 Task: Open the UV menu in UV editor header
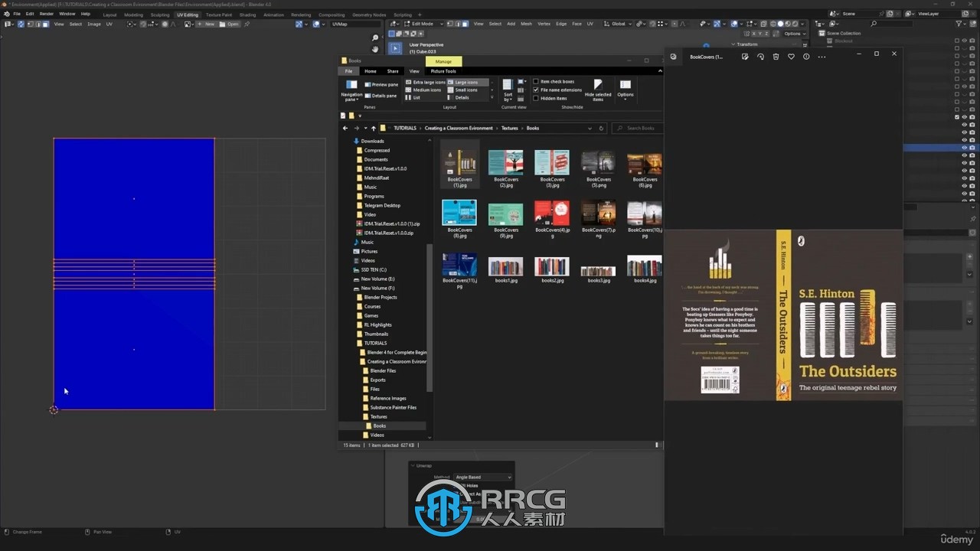pos(109,24)
